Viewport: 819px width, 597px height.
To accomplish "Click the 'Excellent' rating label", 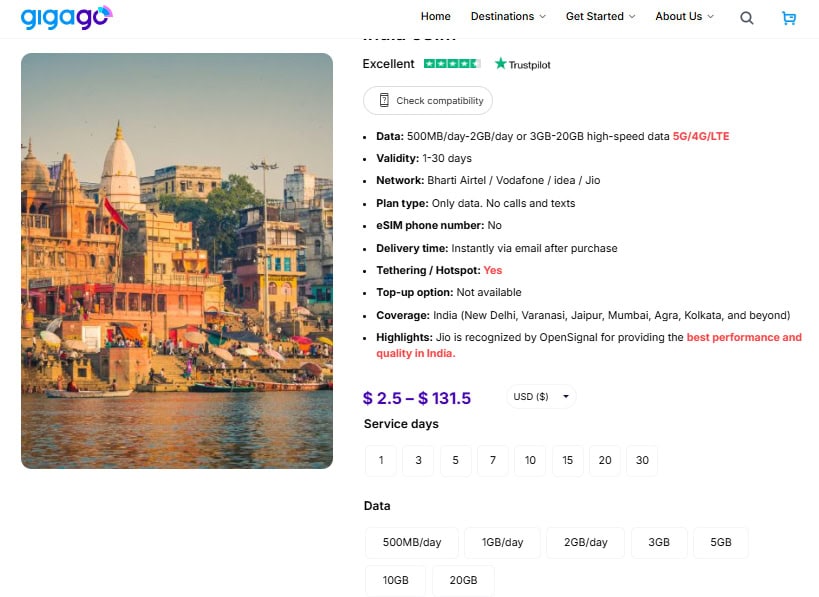I will (x=388, y=64).
